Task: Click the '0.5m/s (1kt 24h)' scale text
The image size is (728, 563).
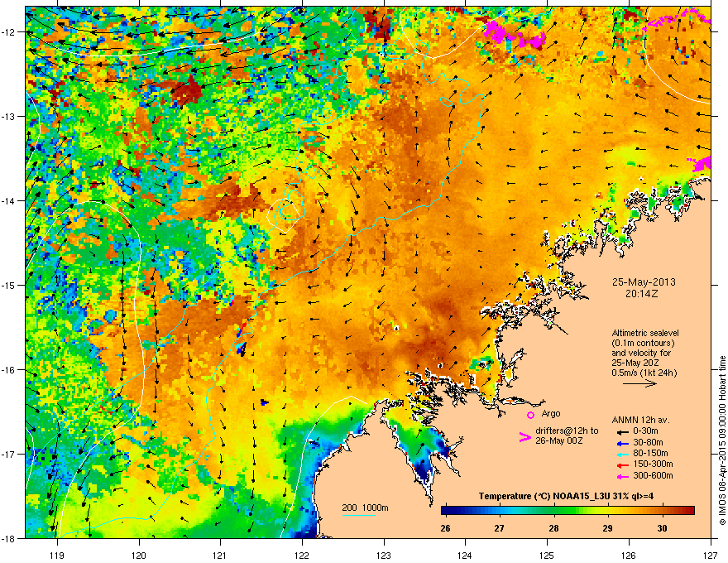Action: [644, 373]
